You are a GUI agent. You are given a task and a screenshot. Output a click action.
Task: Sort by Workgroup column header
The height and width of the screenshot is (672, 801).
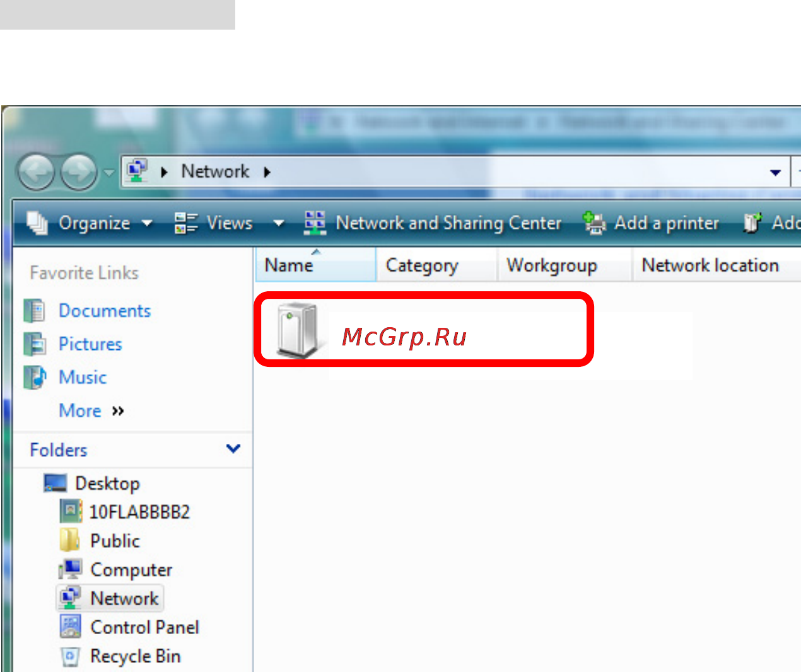[564, 265]
